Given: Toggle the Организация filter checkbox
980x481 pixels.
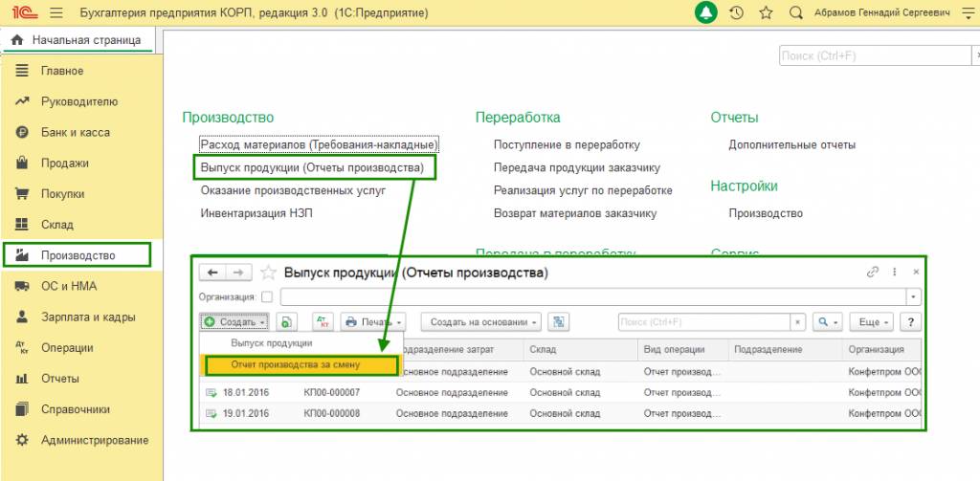Looking at the screenshot, I should (x=266, y=296).
